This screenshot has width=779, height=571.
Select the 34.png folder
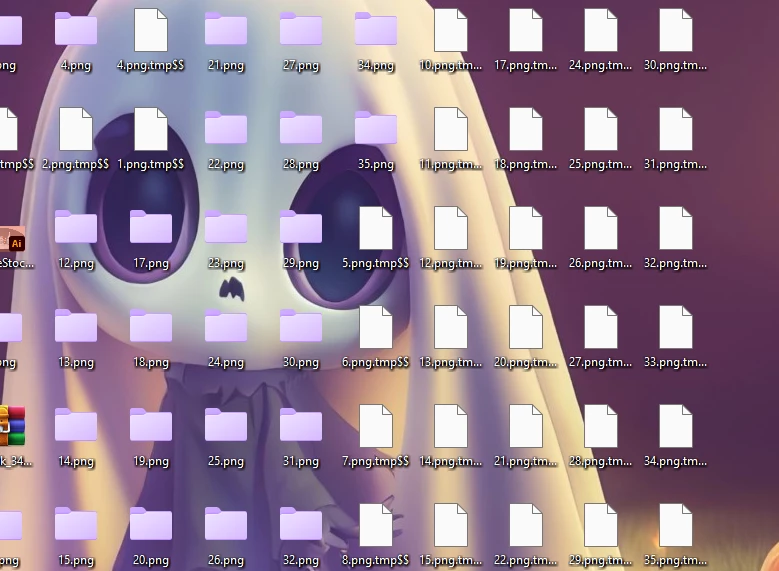coord(376,29)
